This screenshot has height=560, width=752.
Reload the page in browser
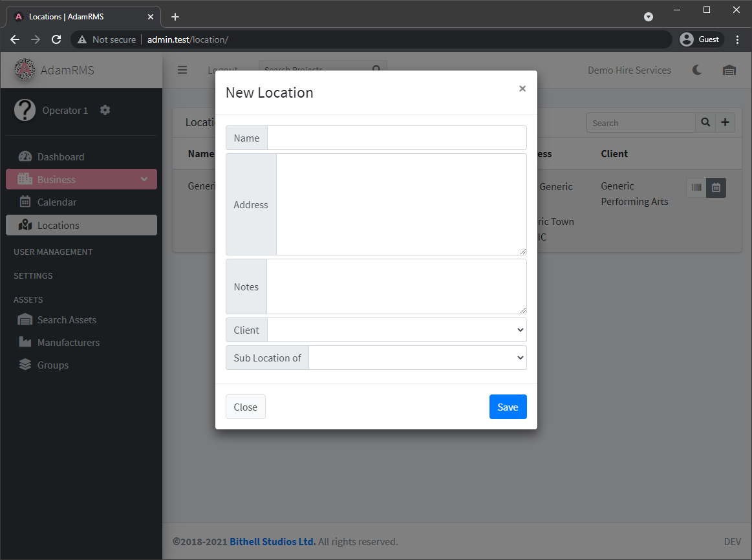56,39
